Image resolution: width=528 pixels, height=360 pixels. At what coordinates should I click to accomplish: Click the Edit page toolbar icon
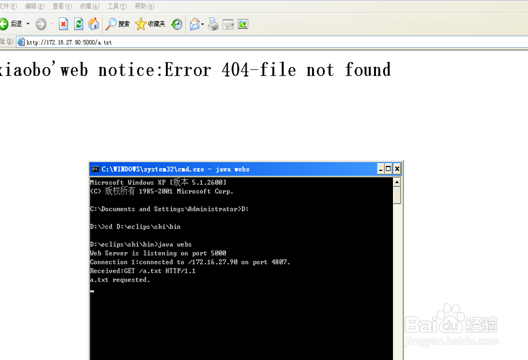tap(228, 24)
